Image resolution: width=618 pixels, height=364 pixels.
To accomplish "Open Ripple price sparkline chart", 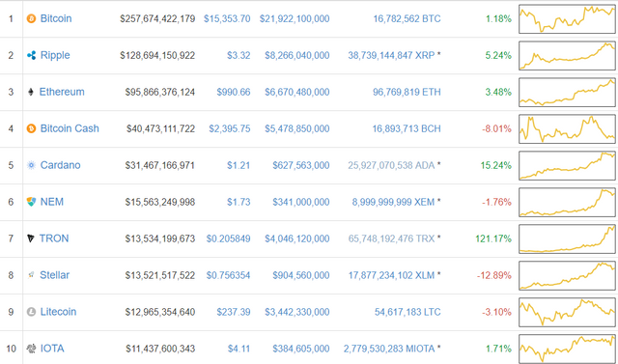I will pyautogui.click(x=567, y=55).
